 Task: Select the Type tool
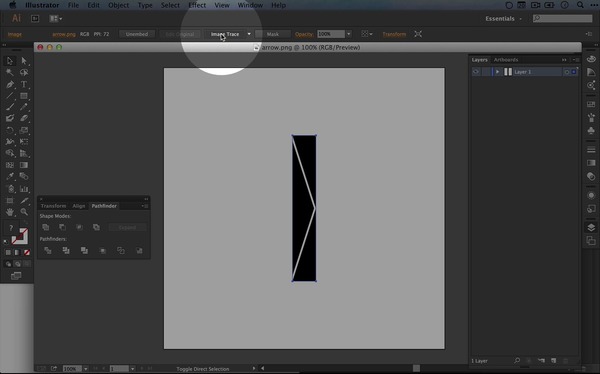[x=24, y=84]
